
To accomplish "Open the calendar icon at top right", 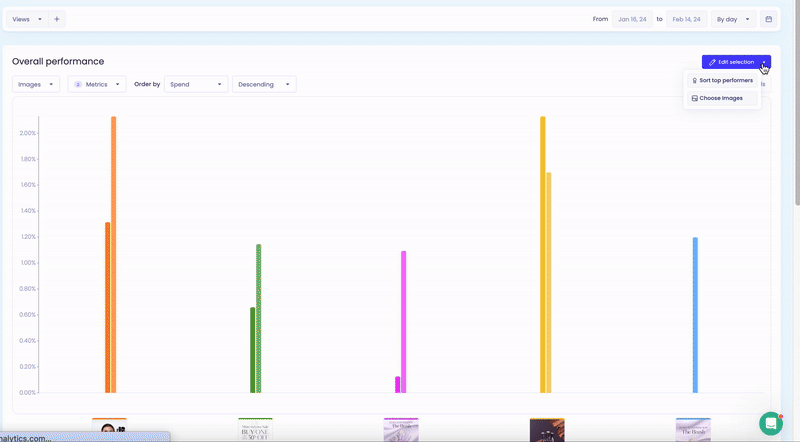I will click(x=768, y=19).
